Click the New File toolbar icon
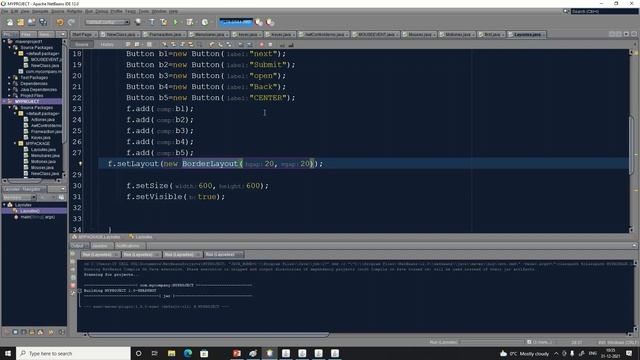The height and width of the screenshot is (360, 640). (10, 22)
